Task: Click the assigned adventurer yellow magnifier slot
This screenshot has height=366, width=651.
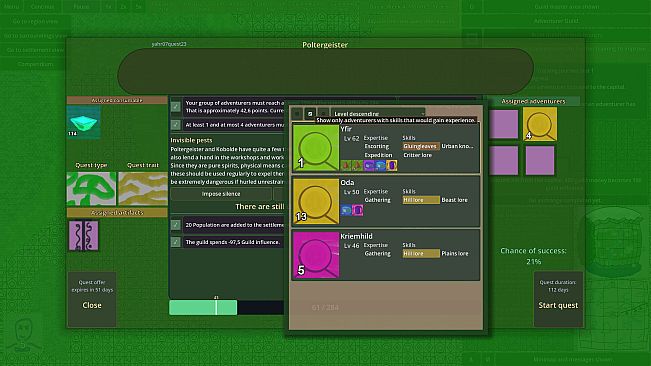Action: (540, 124)
